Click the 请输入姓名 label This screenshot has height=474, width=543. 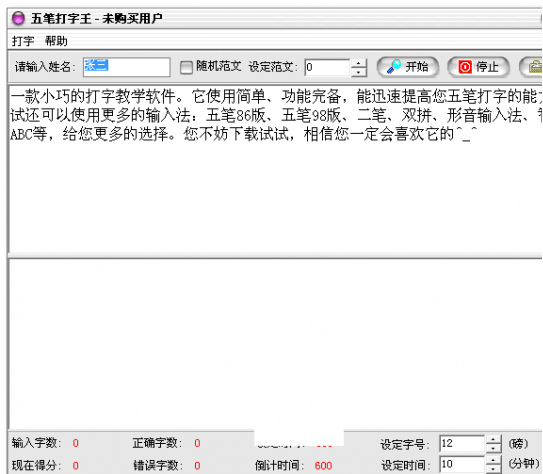tap(45, 67)
